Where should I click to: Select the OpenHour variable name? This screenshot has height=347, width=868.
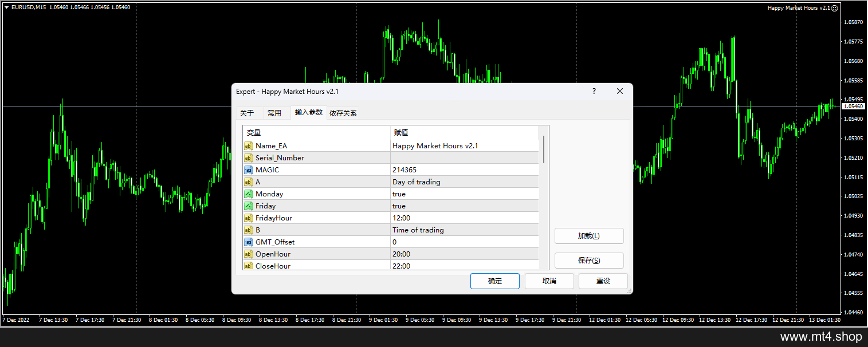pyautogui.click(x=273, y=254)
